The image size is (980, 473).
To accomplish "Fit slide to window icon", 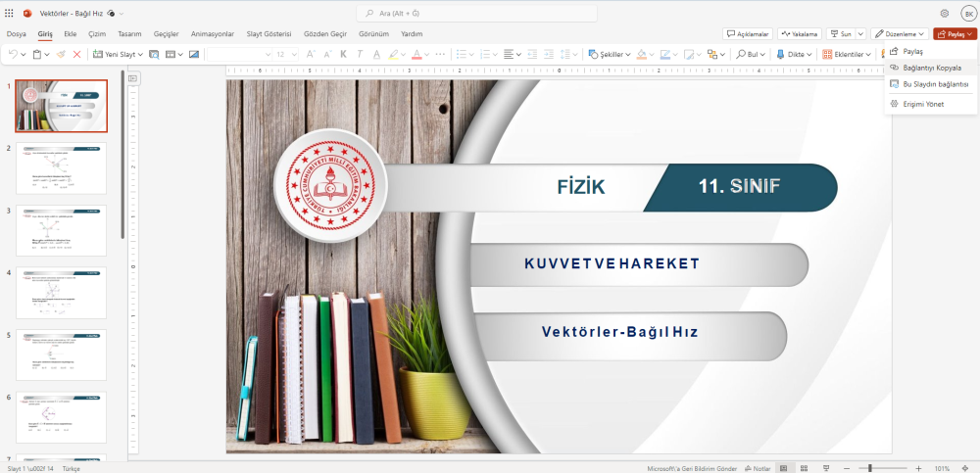I will (x=965, y=468).
